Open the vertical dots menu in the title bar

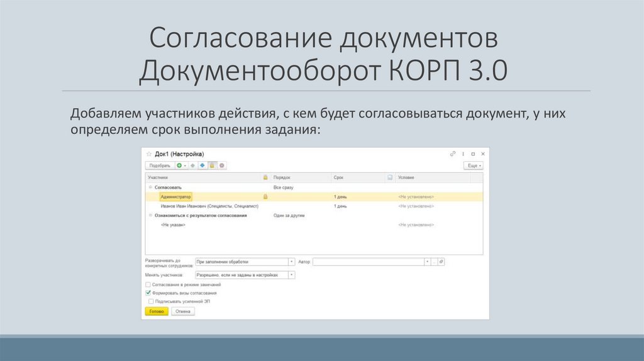(463, 154)
